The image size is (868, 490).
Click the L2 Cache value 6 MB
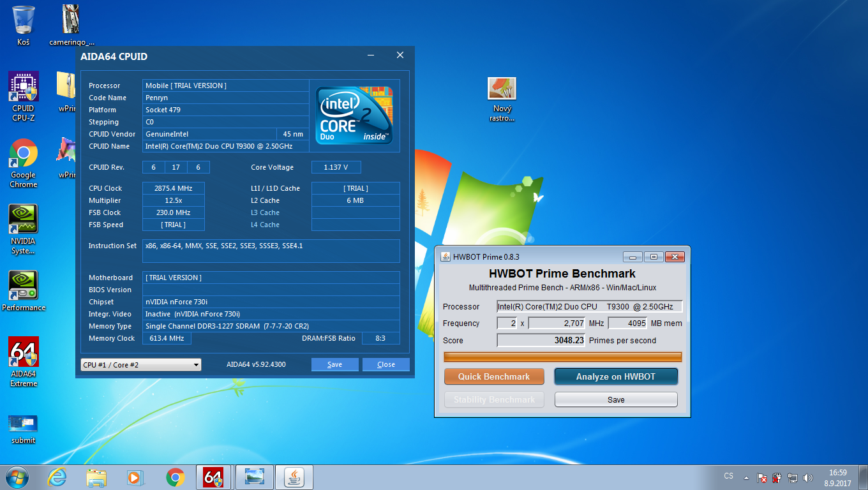(355, 200)
